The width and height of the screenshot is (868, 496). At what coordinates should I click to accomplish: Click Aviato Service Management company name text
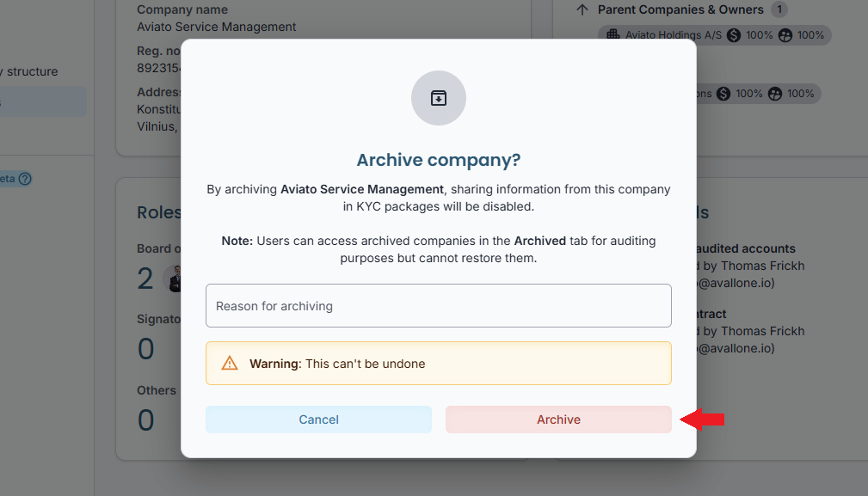217,27
